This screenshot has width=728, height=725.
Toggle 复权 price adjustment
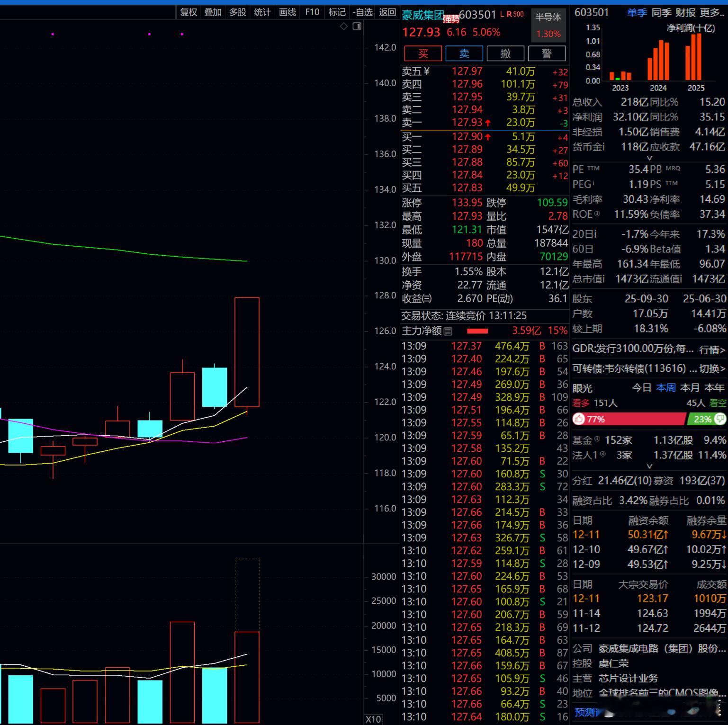pos(189,12)
